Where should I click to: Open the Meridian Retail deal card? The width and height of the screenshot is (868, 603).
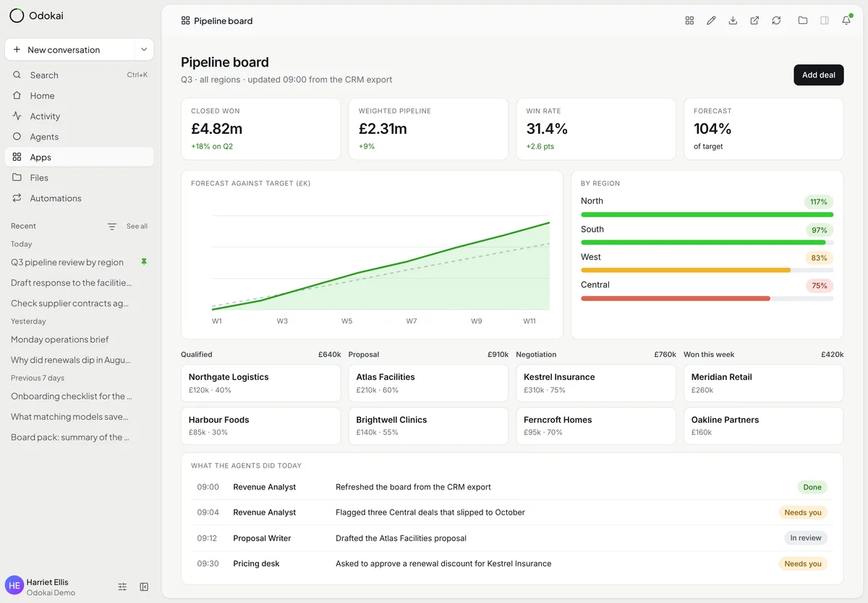point(763,383)
